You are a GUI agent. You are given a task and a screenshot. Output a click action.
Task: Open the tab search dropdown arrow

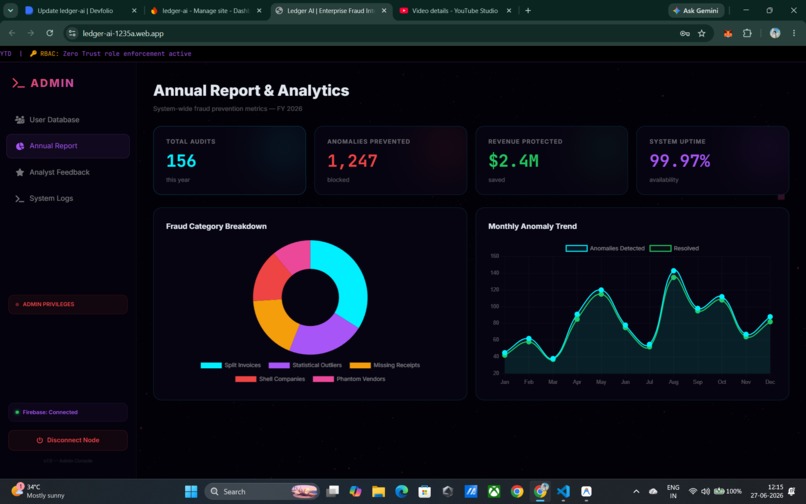point(10,10)
